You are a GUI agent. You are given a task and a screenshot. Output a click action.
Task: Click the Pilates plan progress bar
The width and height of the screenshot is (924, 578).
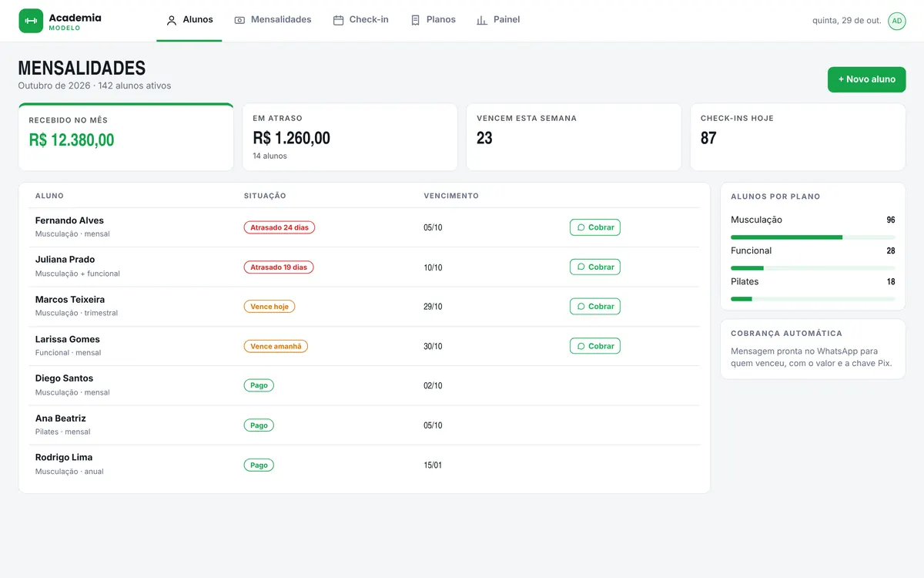[813, 299]
